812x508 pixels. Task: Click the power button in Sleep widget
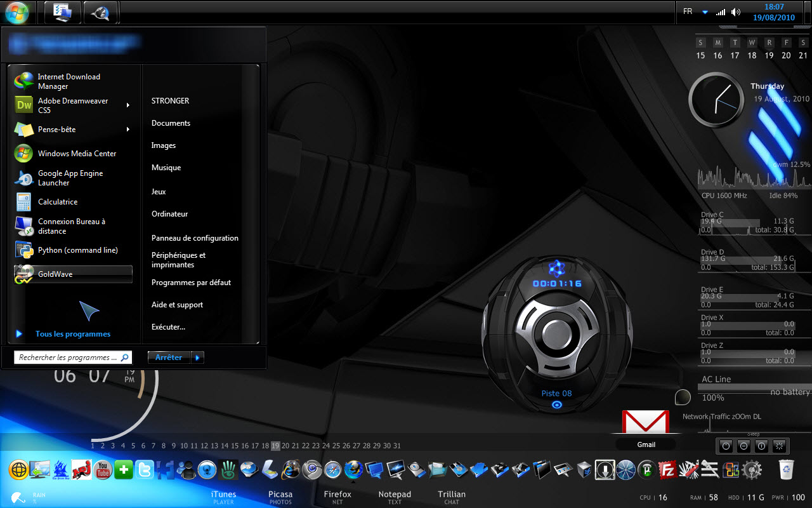click(726, 446)
